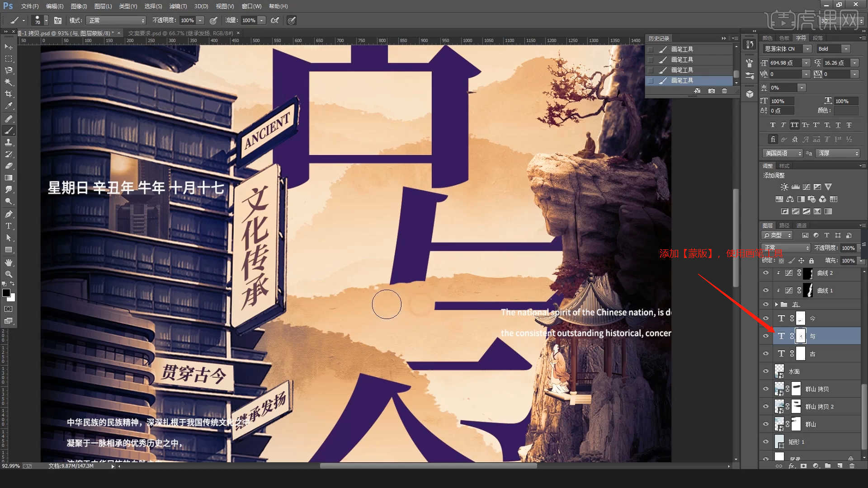The height and width of the screenshot is (488, 868).
Task: Open the font family dropdown 思源宋体 CN
Action: coord(807,49)
